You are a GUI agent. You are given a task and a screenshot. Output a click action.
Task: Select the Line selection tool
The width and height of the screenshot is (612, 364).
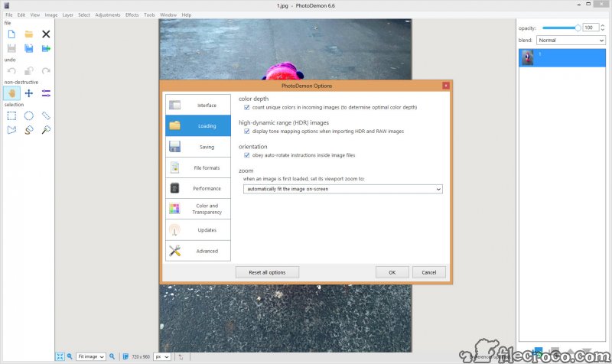click(46, 116)
